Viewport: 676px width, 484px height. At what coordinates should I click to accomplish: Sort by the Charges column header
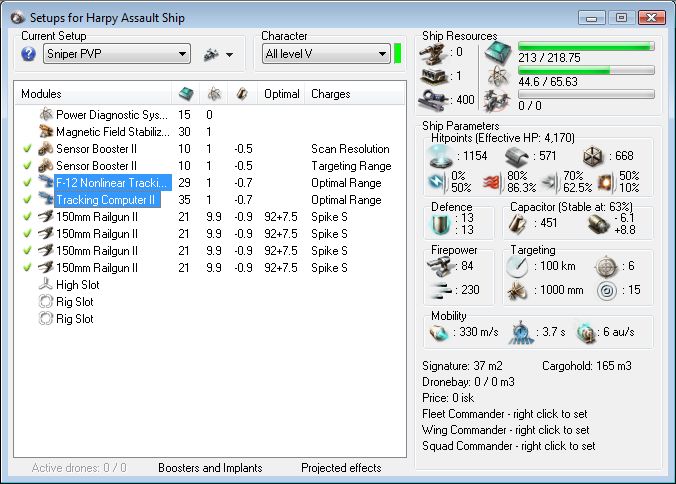click(355, 94)
